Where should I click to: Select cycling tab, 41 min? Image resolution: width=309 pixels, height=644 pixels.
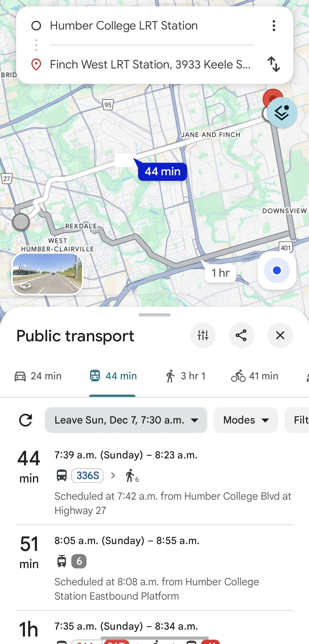click(x=255, y=376)
